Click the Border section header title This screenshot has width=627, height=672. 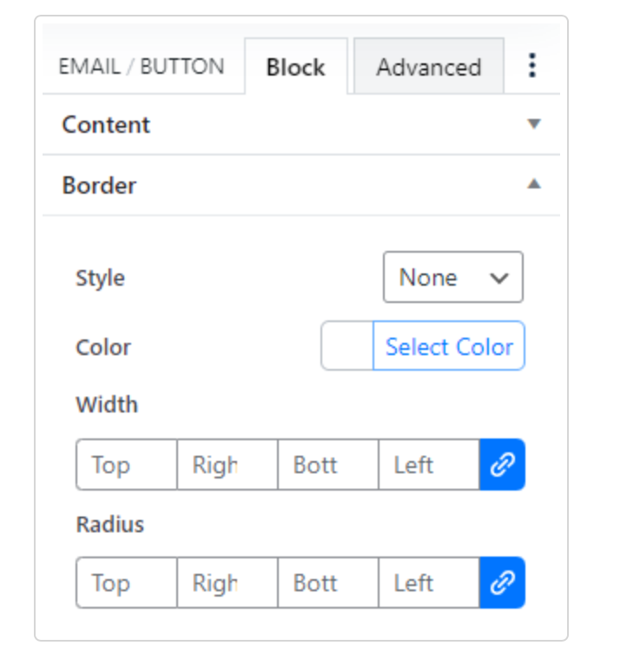(99, 186)
